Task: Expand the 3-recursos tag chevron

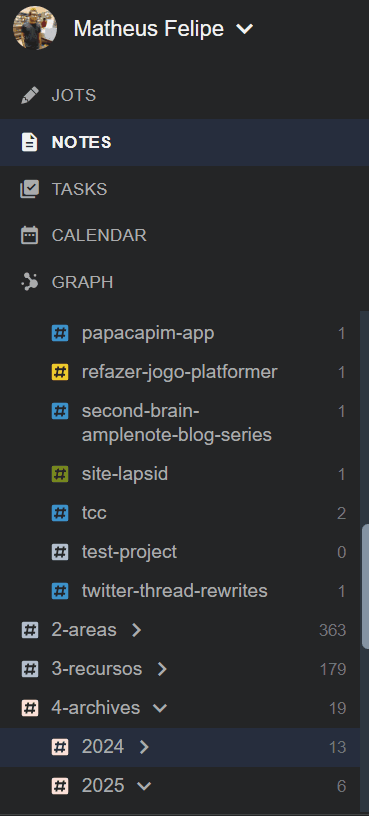Action: coord(162,669)
